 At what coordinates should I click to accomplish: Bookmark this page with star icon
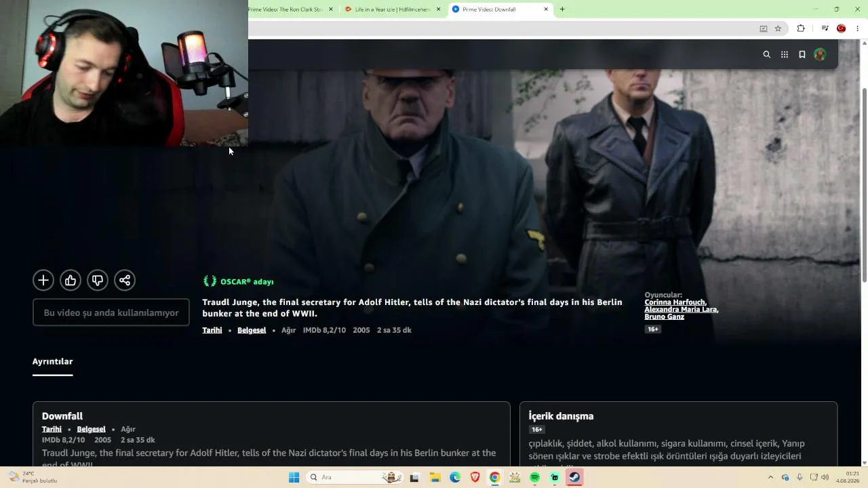[778, 28]
